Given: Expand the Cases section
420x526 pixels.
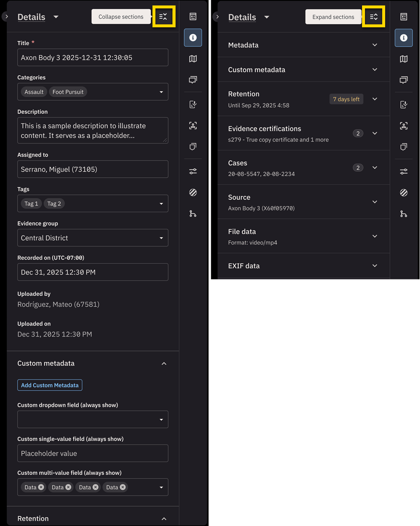Looking at the screenshot, I should pos(375,168).
